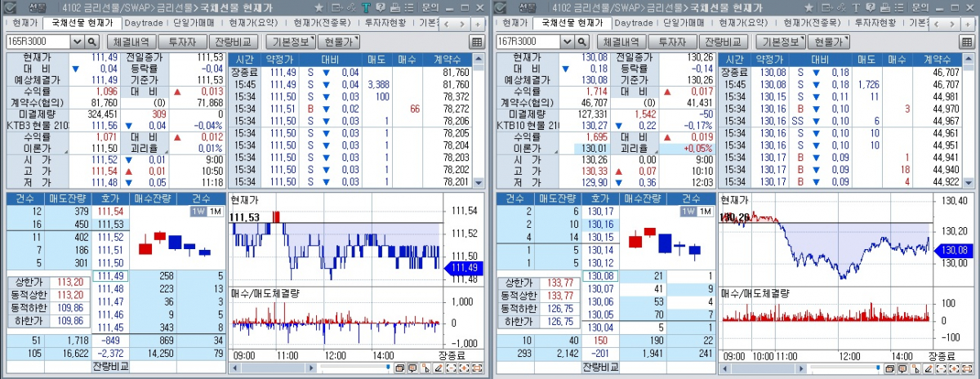Image resolution: width=980 pixels, height=379 pixels.
Task: Switch to 현재가(전종목) tab in left window
Action: 323,23
